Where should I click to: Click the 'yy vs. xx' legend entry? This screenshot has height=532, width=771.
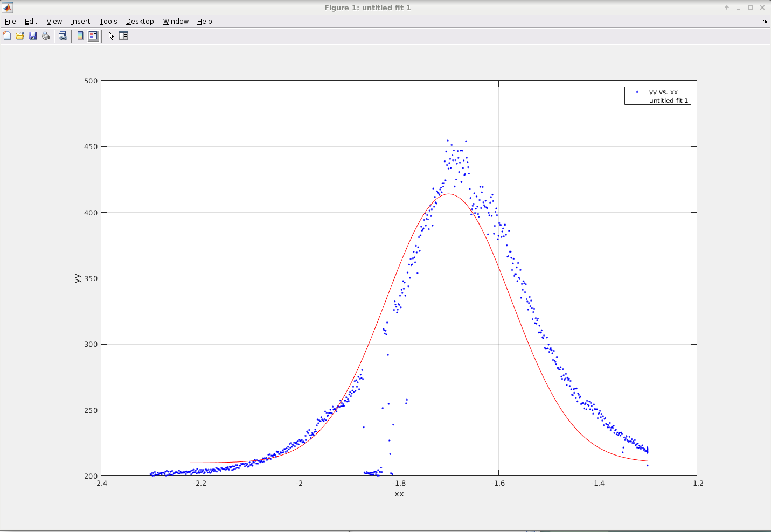tap(663, 92)
